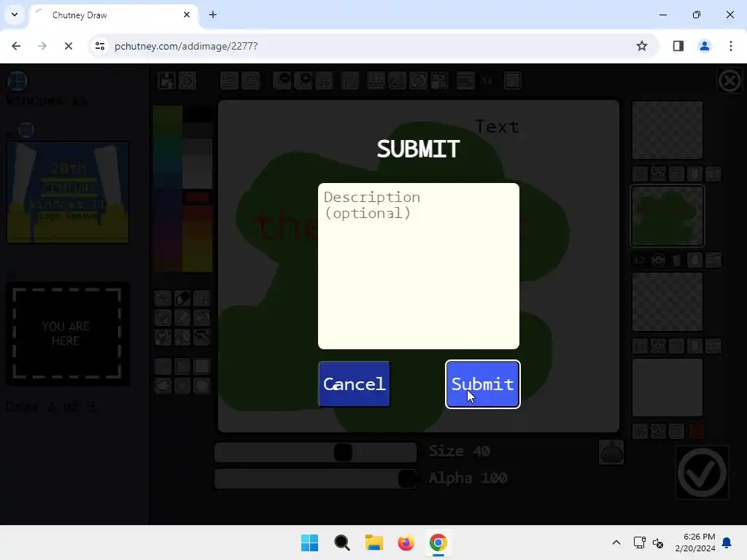The width and height of the screenshot is (747, 560).
Task: Open network settings from the tray
Action: [639, 542]
